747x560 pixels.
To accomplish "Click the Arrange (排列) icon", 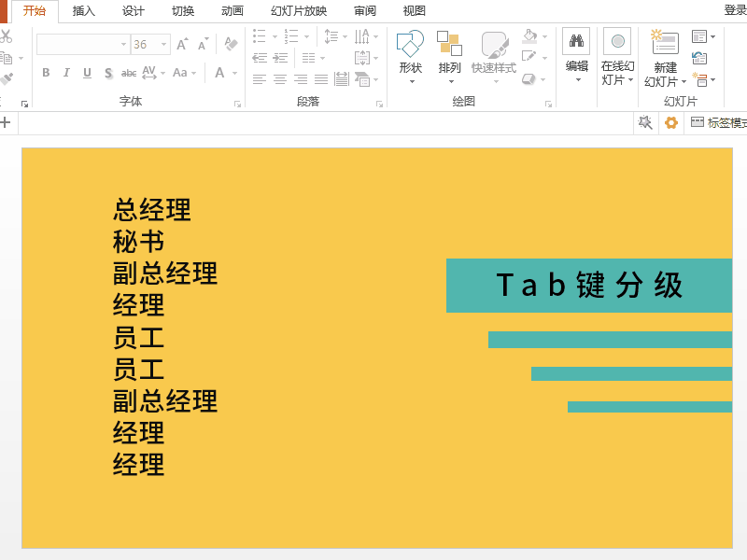I will [449, 45].
